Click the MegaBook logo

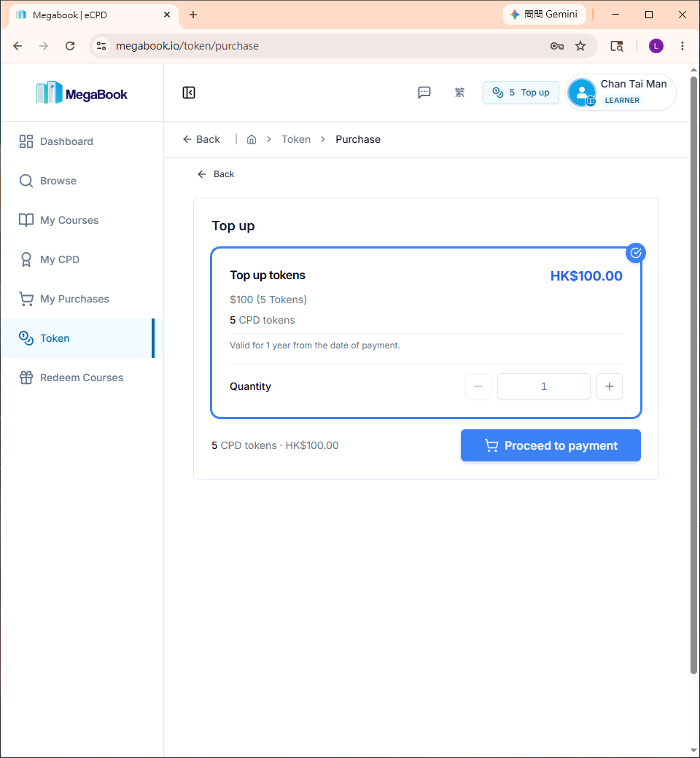click(82, 93)
